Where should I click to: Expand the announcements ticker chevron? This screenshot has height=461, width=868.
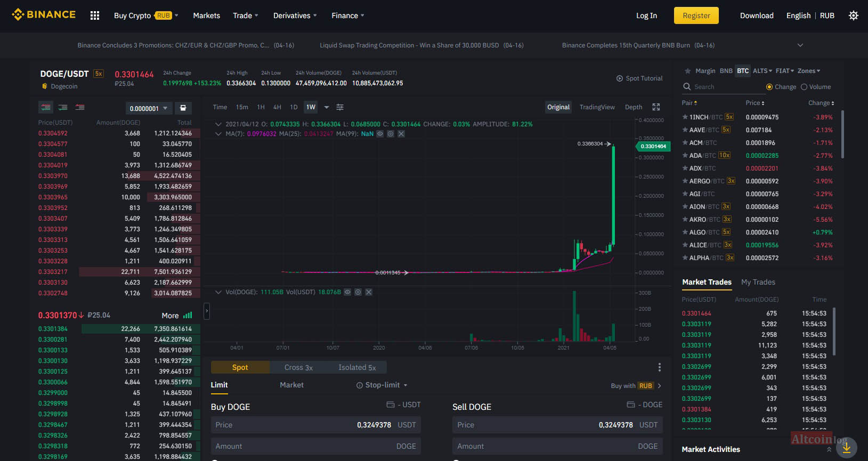pyautogui.click(x=800, y=45)
